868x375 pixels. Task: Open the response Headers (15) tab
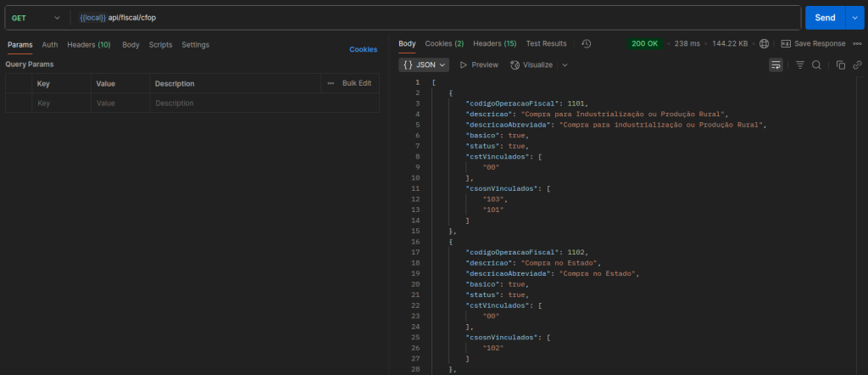[x=494, y=44]
